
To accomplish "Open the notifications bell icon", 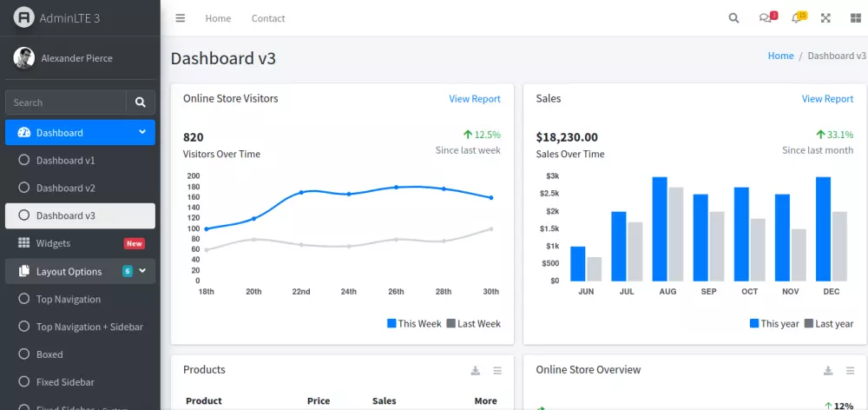I will (797, 18).
